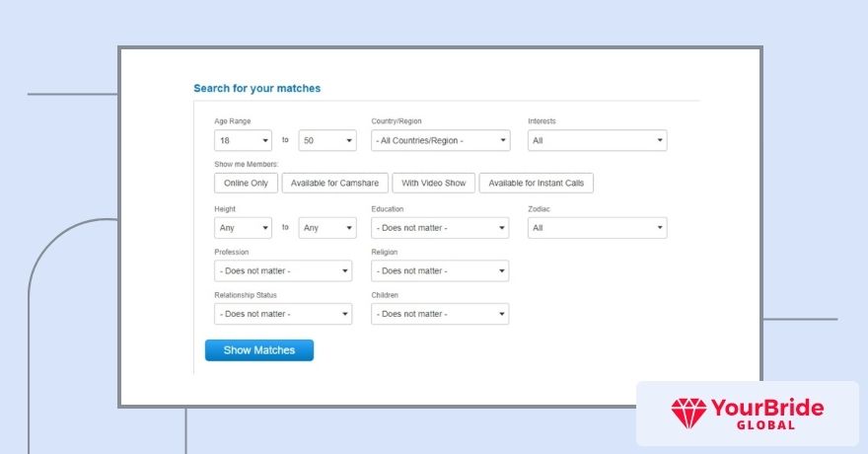Screen dimensions: 868x454
Task: Click the YourBride diamond logo icon
Action: pyautogui.click(x=687, y=413)
